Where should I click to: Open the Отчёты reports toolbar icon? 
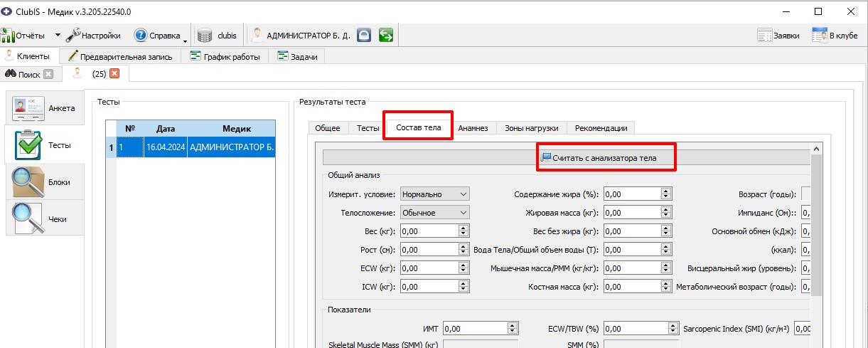tap(9, 36)
